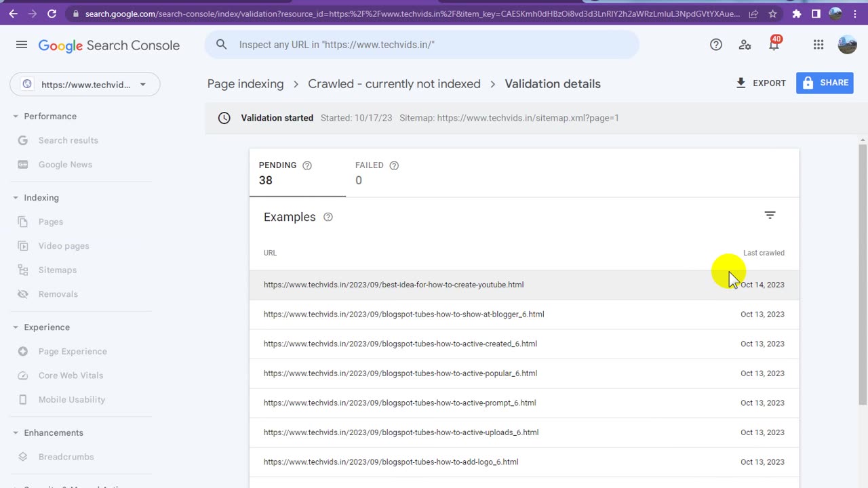Open property selector dropdown for techvids
The width and height of the screenshot is (868, 488).
[x=85, y=85]
